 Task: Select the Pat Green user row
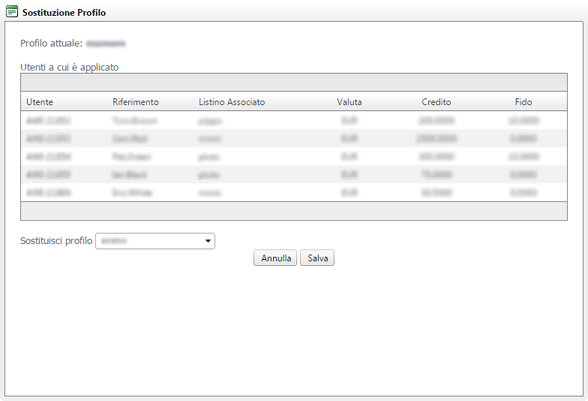tap(294, 156)
